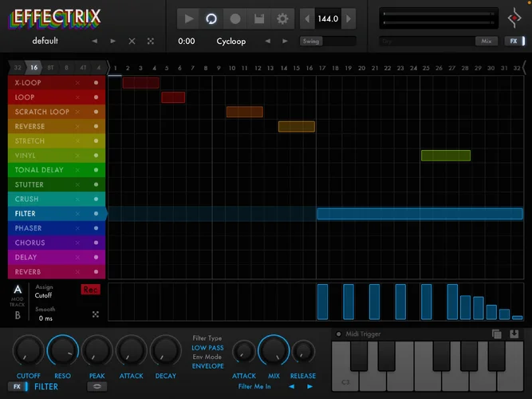Toggle the loop/cycle playback icon

coord(211,18)
